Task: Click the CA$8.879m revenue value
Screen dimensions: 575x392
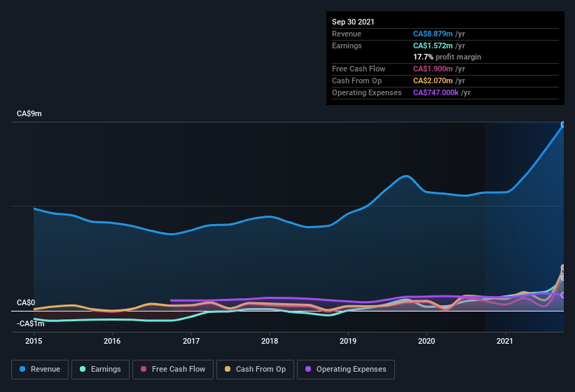Action: pyautogui.click(x=433, y=34)
